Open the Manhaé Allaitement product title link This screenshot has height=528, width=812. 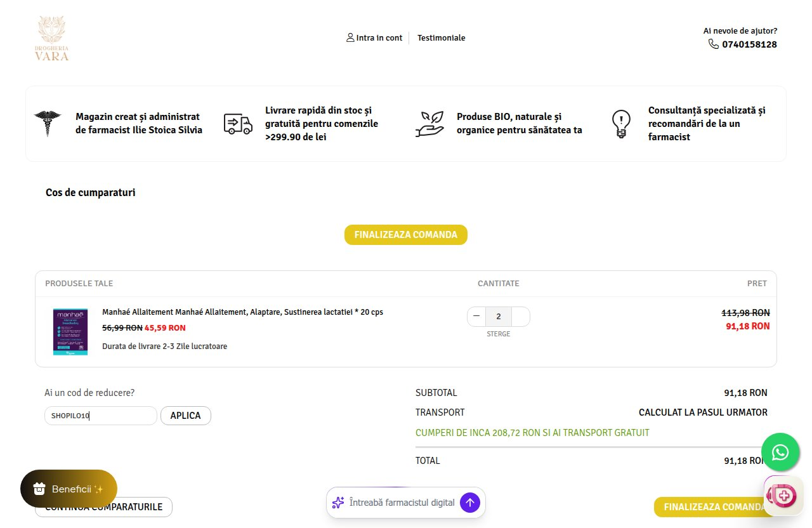[x=242, y=312]
